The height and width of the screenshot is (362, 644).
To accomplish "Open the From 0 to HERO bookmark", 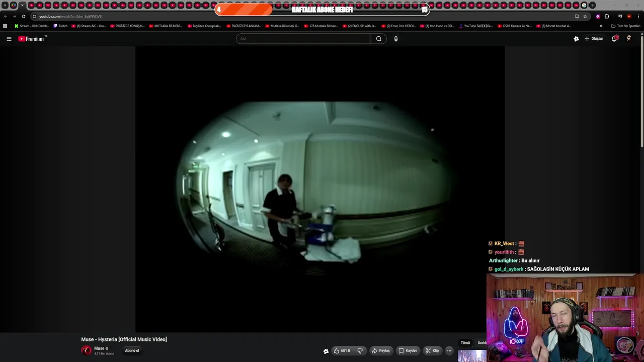I will point(398,26).
